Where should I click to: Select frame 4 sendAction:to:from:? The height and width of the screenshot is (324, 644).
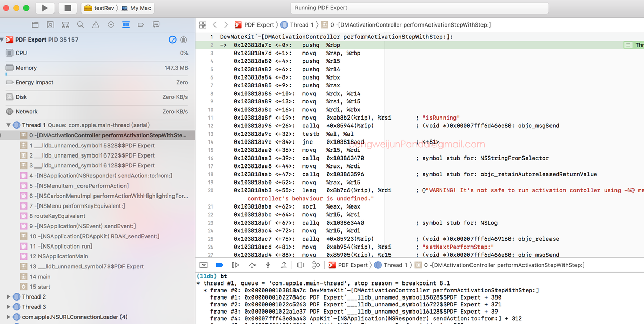(97, 175)
